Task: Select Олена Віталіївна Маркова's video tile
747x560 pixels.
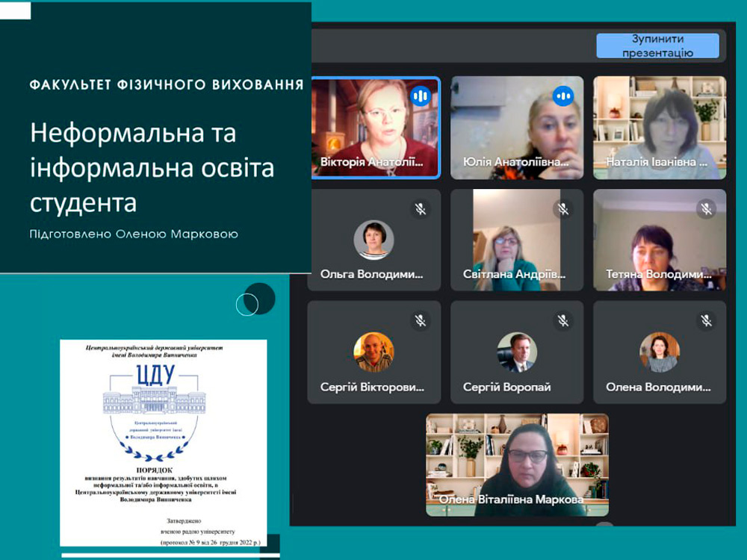Action: pos(517,463)
